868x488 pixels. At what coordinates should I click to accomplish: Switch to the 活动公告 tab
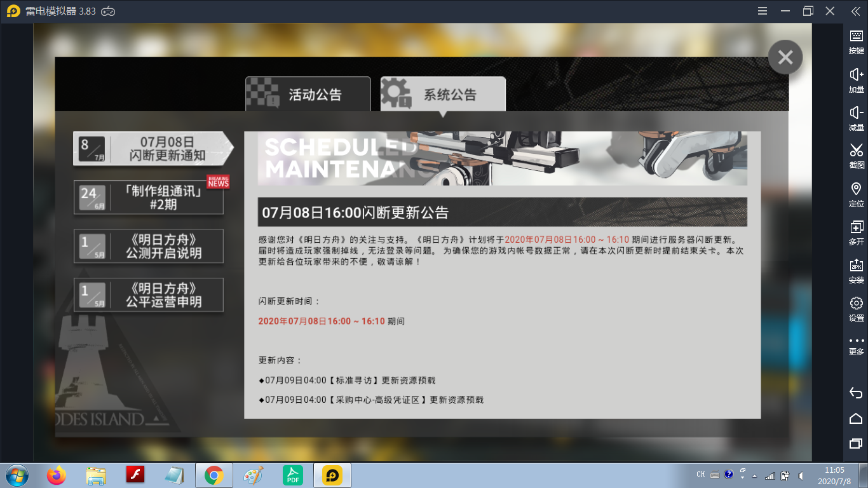tap(308, 95)
